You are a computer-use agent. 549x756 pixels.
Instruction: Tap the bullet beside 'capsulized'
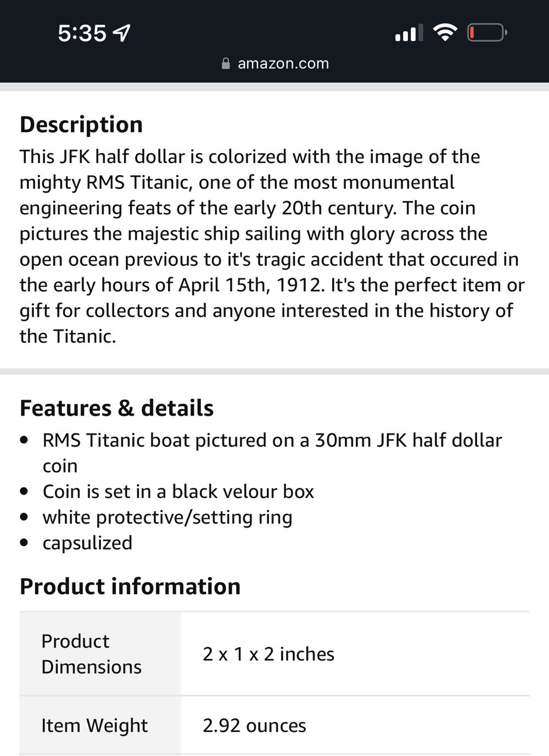coord(24,542)
